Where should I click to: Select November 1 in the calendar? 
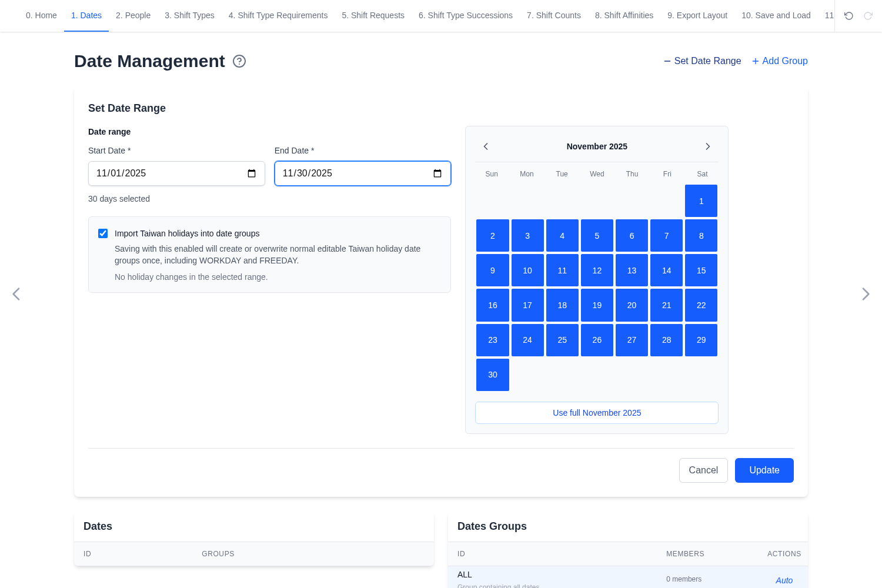(x=701, y=201)
